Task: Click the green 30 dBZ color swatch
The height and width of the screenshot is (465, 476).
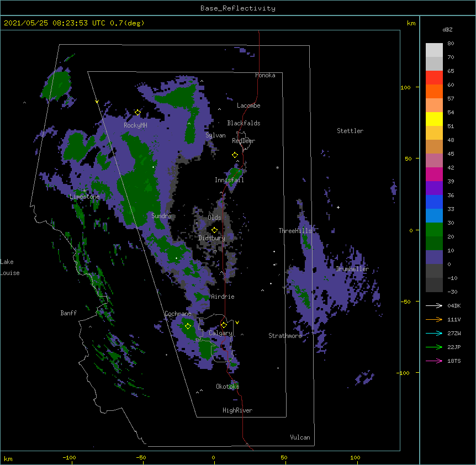Action: (434, 230)
